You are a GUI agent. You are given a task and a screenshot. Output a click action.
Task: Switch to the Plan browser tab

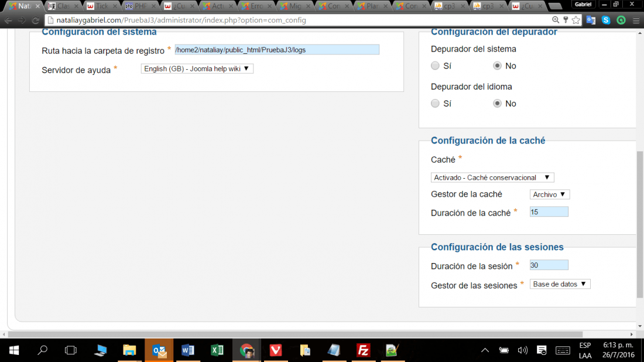372,6
